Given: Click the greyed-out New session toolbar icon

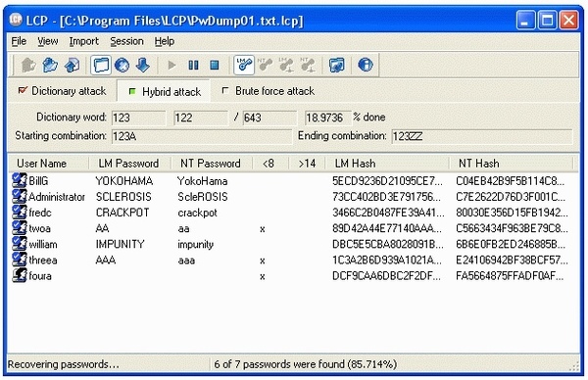Looking at the screenshot, I should click(x=28, y=66).
